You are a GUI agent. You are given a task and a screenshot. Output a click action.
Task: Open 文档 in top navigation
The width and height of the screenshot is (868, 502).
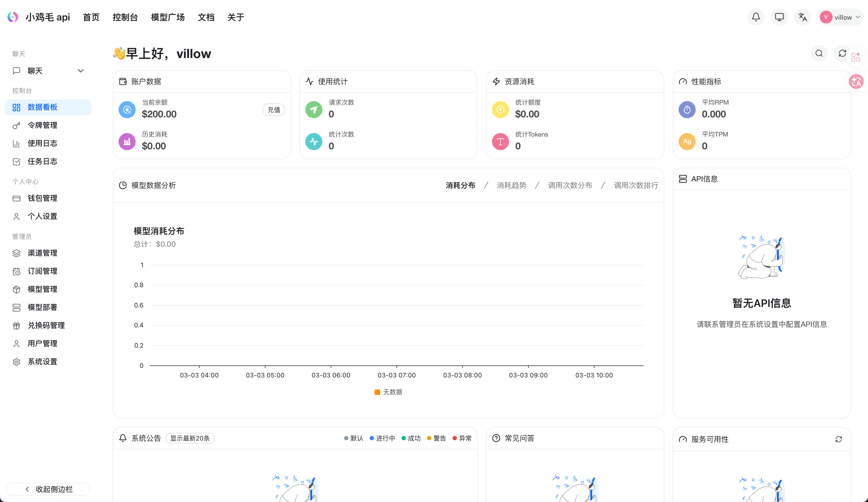[x=206, y=17]
